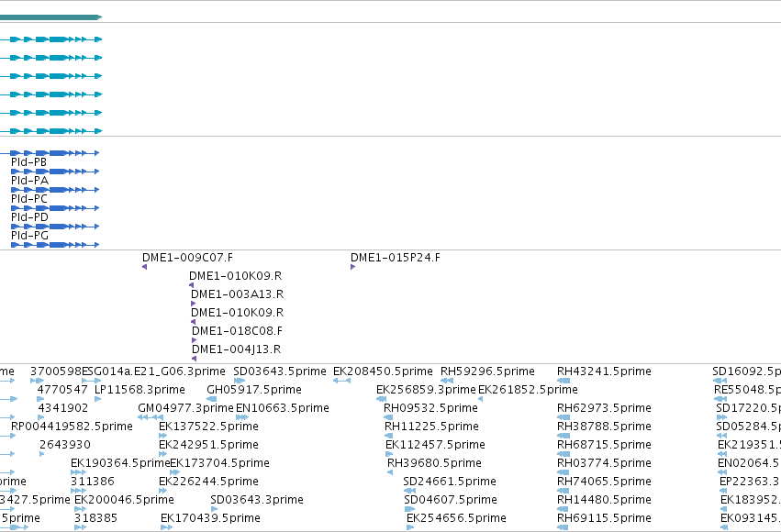Select EST label RP004419582.5prime
This screenshot has width=781, height=532.
pyautogui.click(x=72, y=427)
